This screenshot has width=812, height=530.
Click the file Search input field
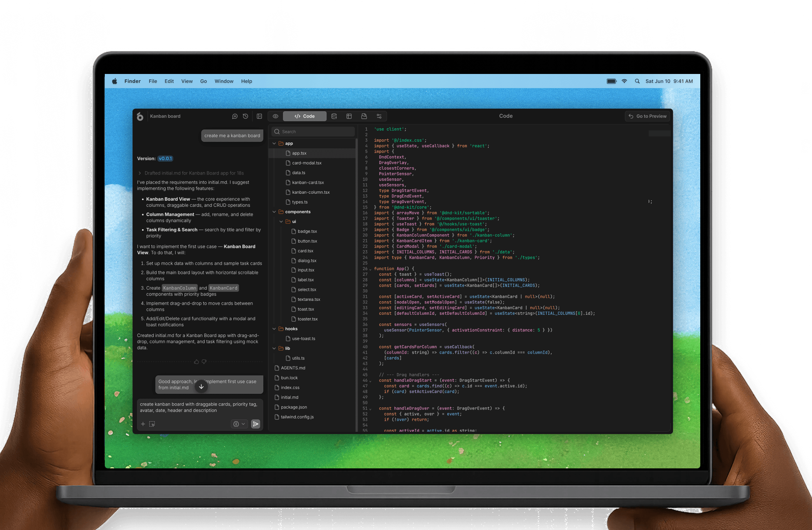[x=313, y=132]
